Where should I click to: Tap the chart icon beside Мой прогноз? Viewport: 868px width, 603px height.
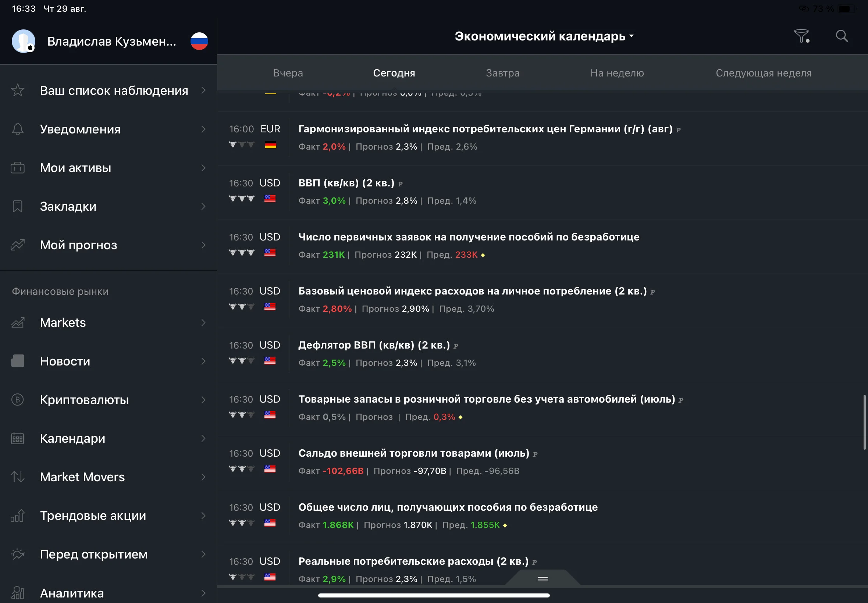17,245
